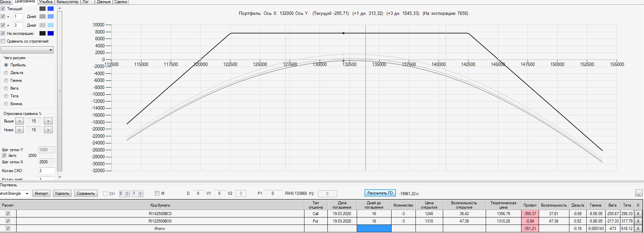Click the +3 days number field
The image size is (644, 233).
pos(18,25)
